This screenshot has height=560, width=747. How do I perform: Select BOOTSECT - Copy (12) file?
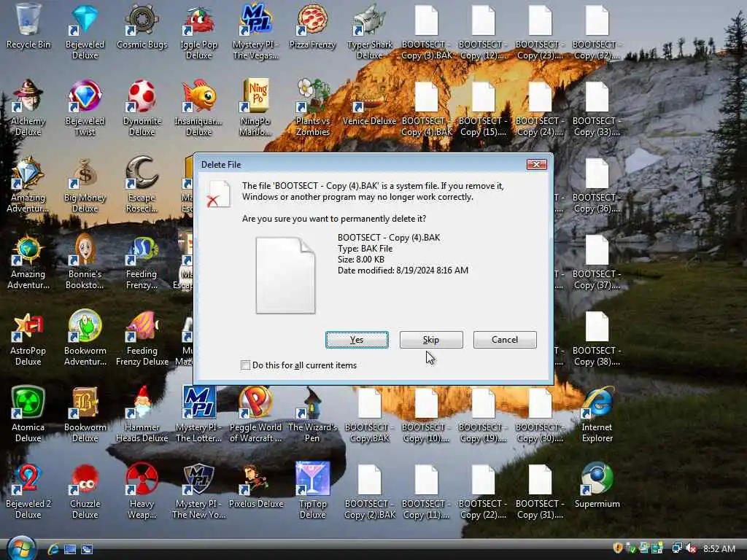click(483, 32)
